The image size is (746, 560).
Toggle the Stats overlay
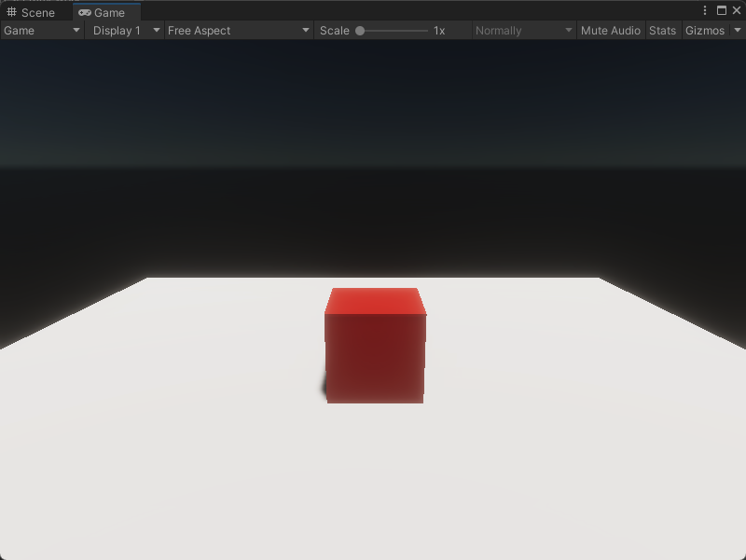pyautogui.click(x=662, y=30)
